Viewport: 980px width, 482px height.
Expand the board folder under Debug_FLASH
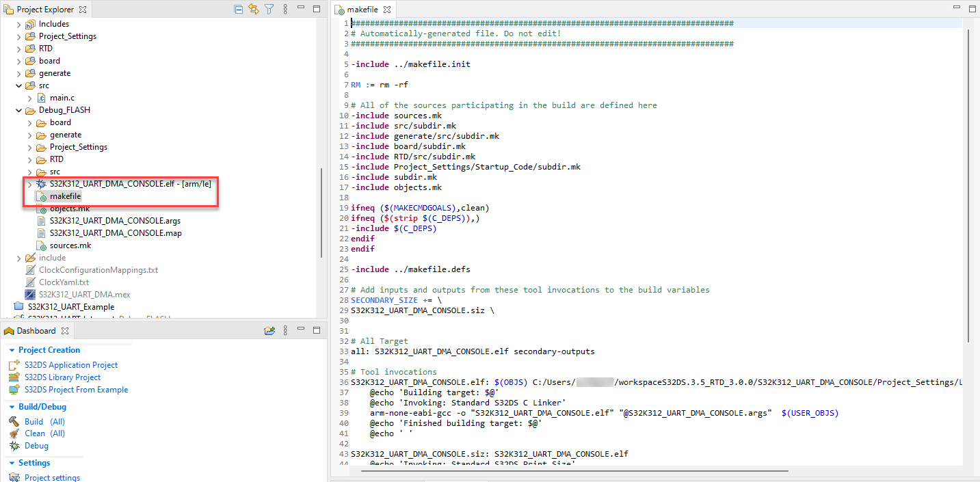click(29, 122)
